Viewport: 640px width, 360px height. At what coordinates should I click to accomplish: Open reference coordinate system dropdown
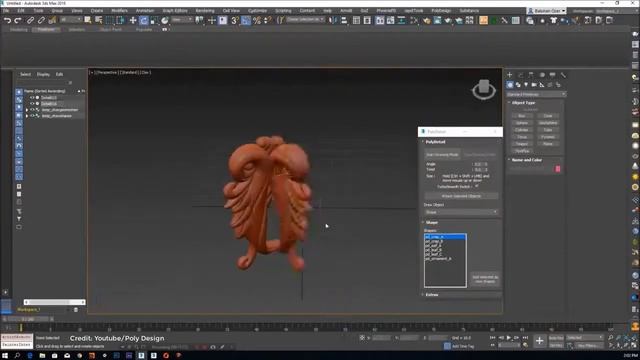pos(182,20)
